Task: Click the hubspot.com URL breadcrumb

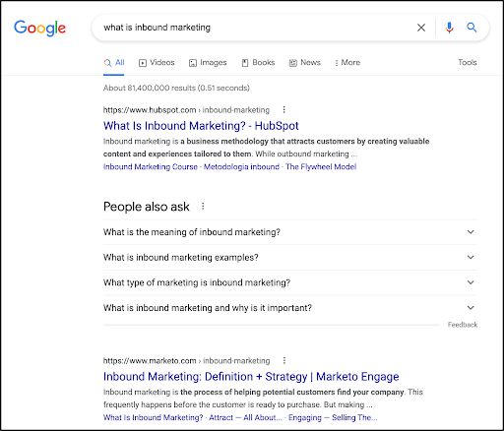Action: pos(186,110)
